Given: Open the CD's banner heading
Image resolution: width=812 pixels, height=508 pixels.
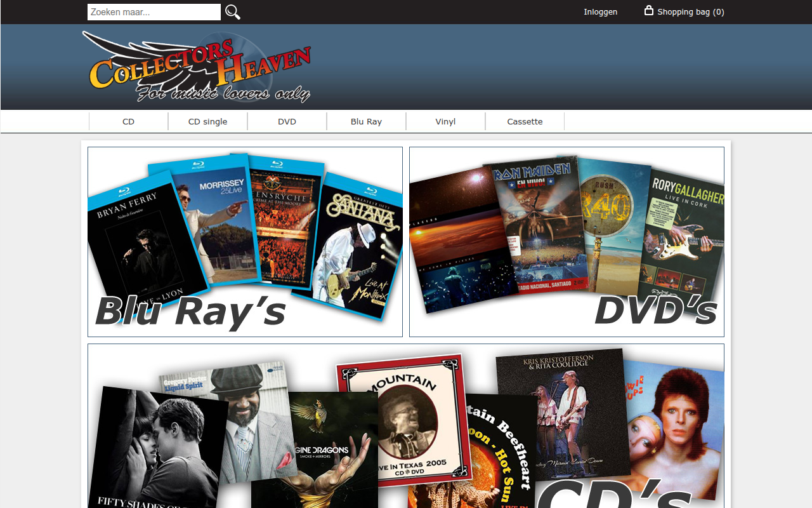Looking at the screenshot, I should point(615,492).
